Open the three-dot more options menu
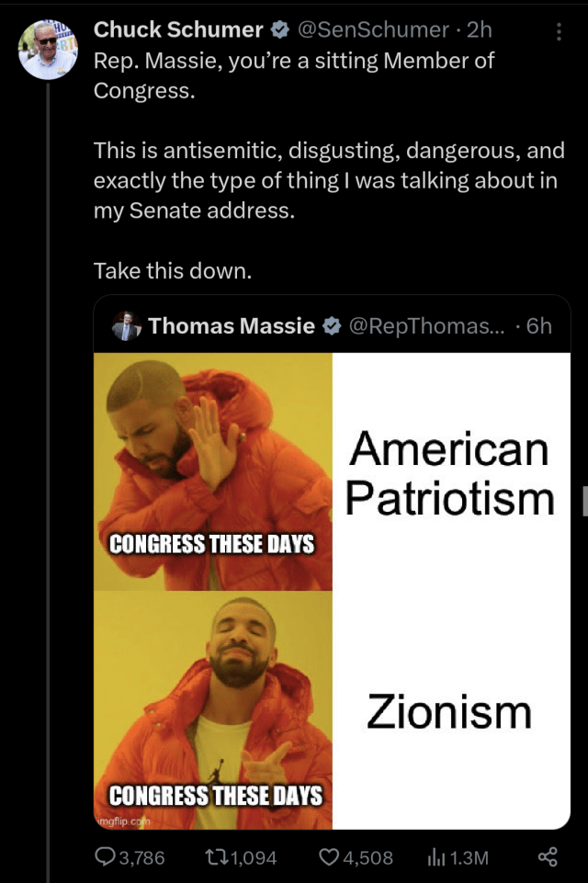 click(x=559, y=31)
